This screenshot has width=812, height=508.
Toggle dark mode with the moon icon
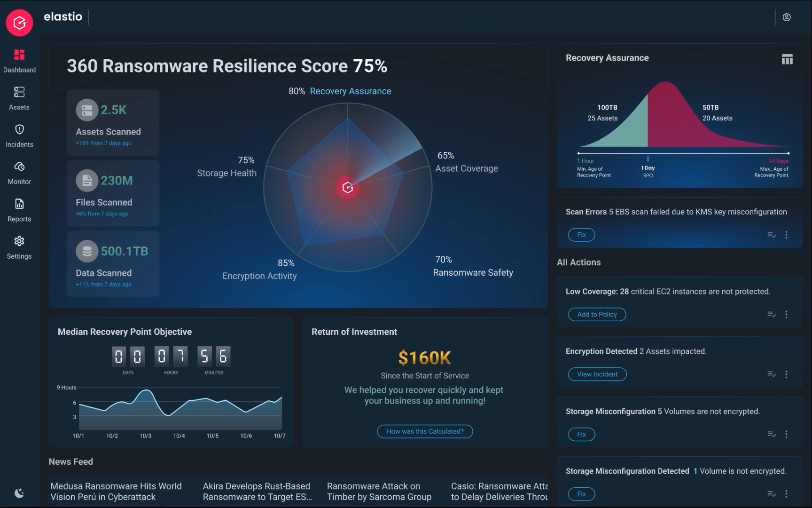[19, 493]
